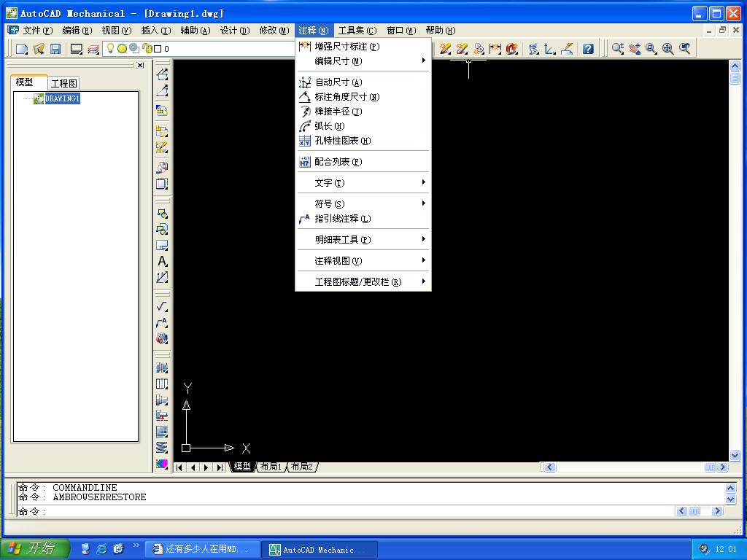Click the 模型 tab below the canvas
Viewport: 747px width, 560px height.
[242, 467]
